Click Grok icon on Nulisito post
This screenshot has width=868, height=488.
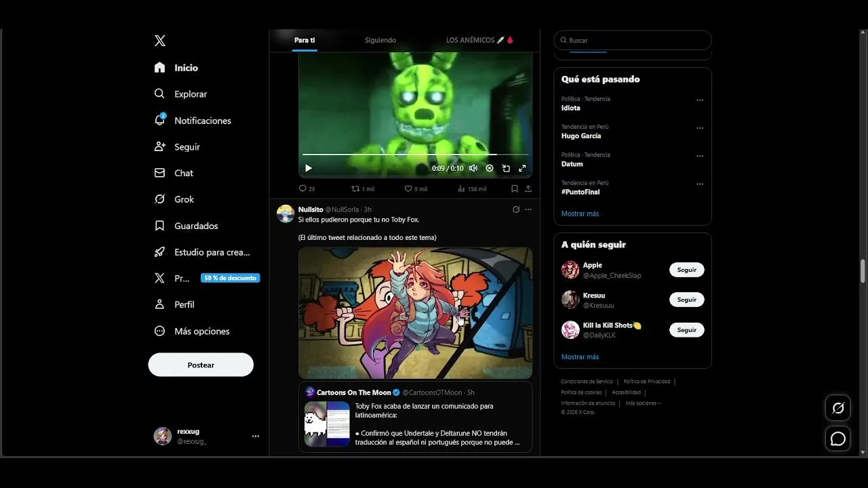coord(516,209)
